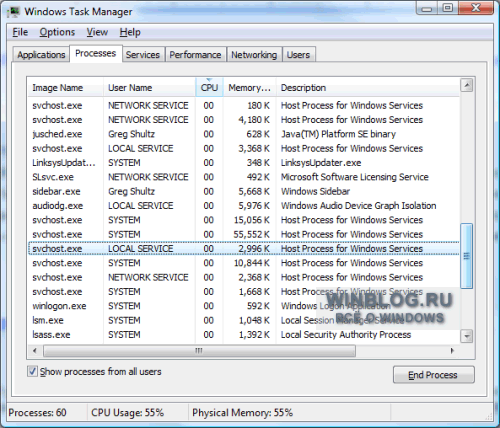Select the sidebar.exe process

243,191
